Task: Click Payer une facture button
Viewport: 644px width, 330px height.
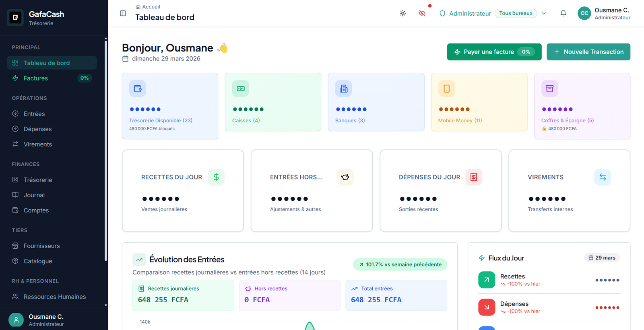Action: pos(494,52)
